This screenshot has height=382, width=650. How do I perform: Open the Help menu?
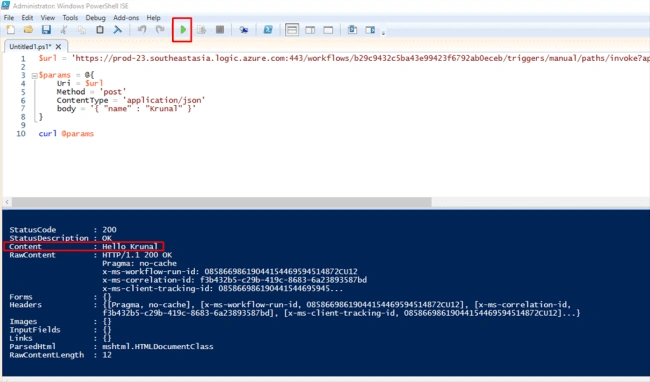point(153,18)
